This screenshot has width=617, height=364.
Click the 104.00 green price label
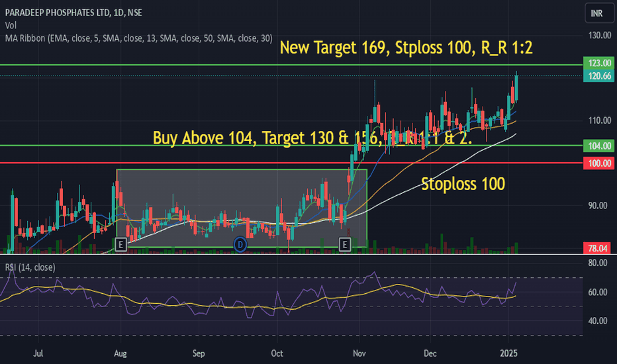click(x=598, y=146)
